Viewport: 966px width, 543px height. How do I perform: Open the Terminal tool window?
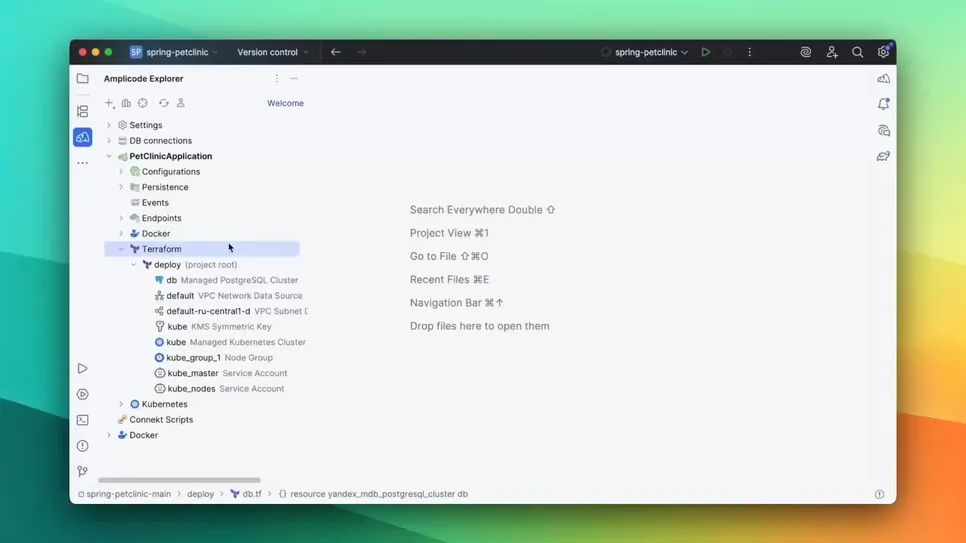pos(82,420)
